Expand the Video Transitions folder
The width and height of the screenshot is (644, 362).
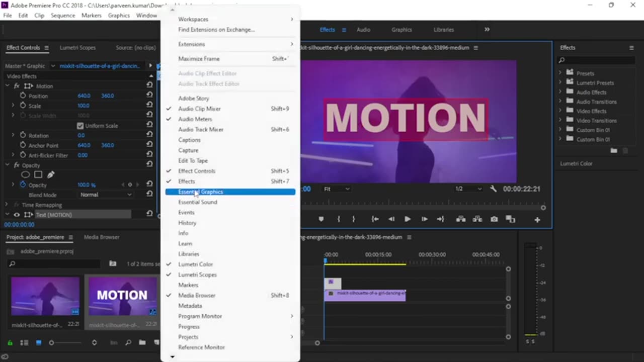[x=560, y=121]
